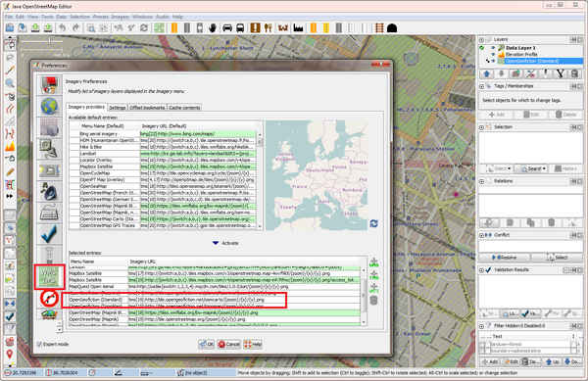The image size is (588, 381).
Task: Switch to the Cache contents tab
Action: coord(184,108)
